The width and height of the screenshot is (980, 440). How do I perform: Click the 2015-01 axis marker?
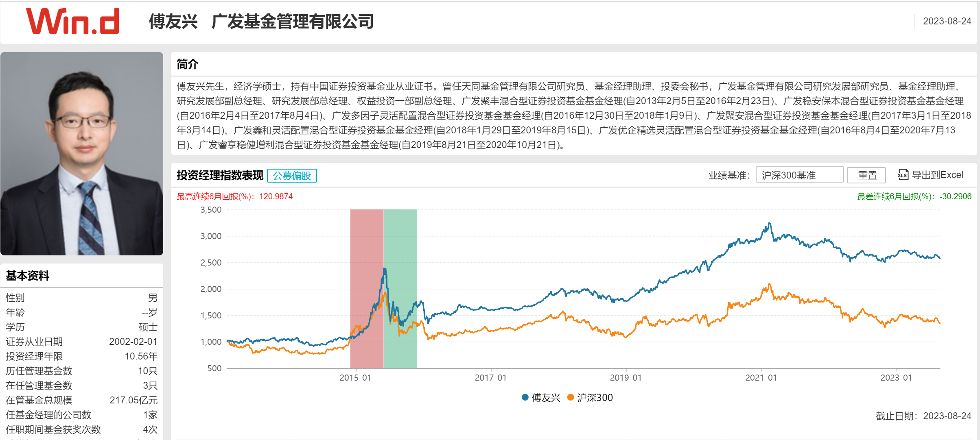[355, 377]
